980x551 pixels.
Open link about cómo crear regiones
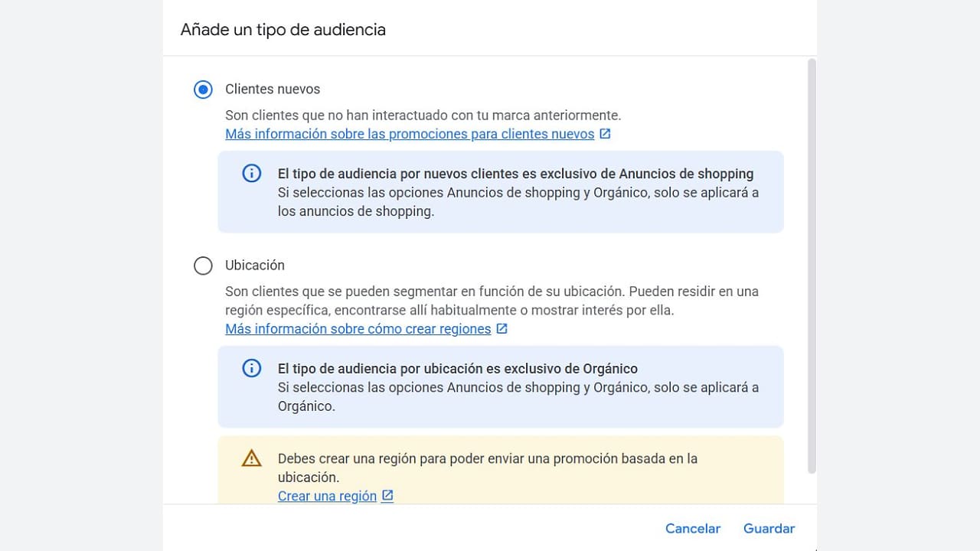point(358,329)
